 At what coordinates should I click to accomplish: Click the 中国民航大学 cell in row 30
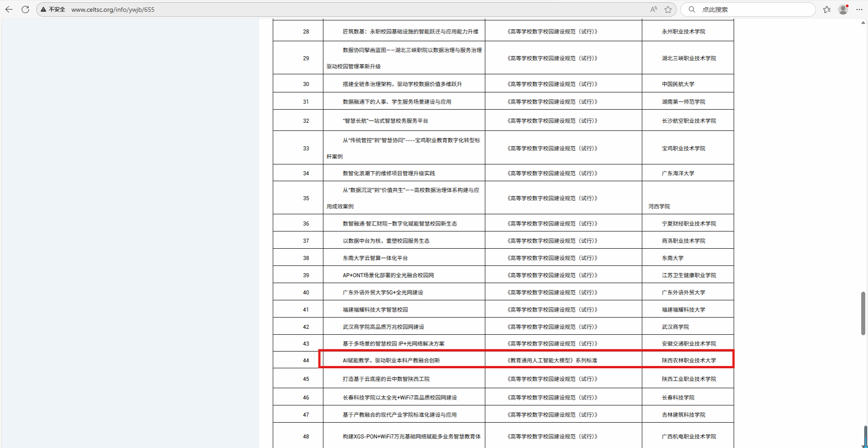pos(678,84)
